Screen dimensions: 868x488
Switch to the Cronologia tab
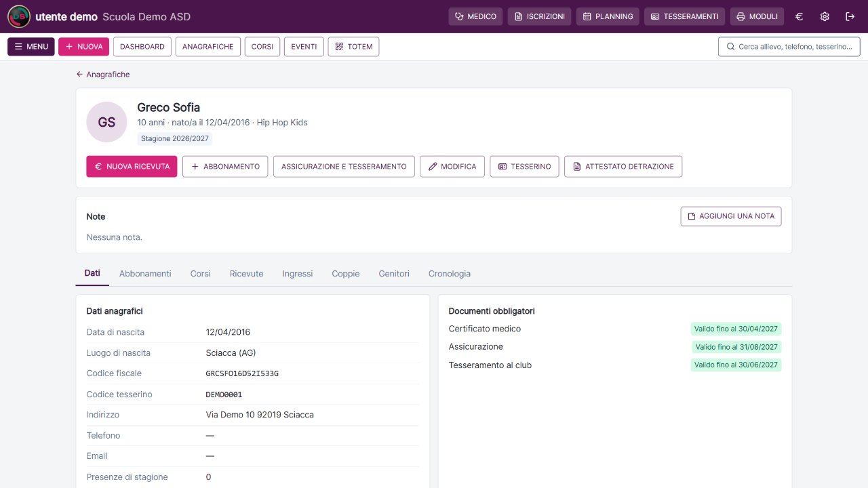tap(450, 274)
